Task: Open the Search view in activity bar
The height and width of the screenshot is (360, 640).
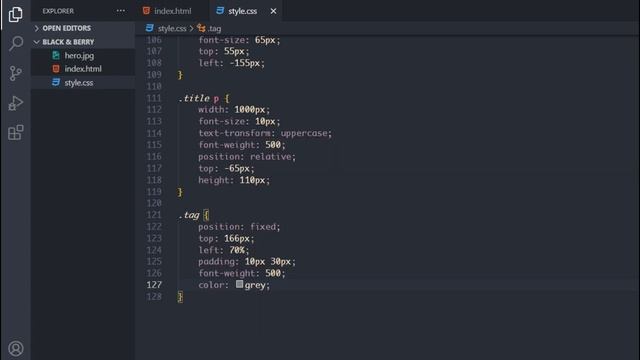Action: (x=16, y=43)
